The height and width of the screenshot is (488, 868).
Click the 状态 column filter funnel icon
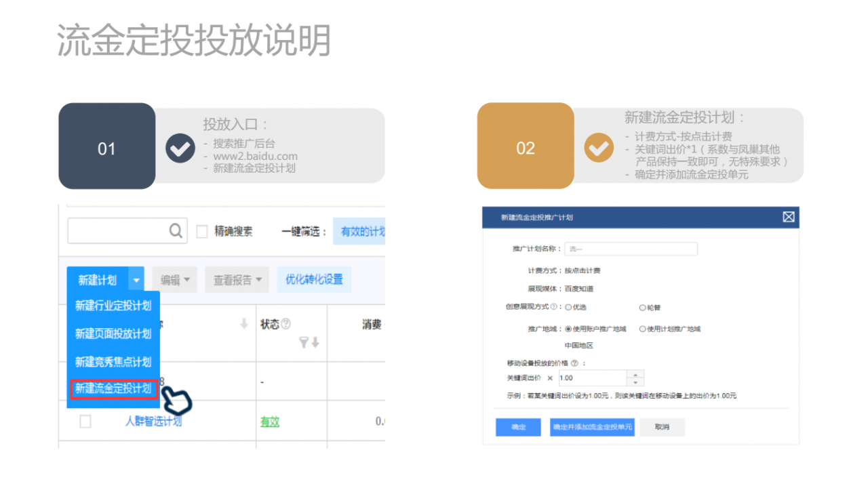tap(304, 343)
